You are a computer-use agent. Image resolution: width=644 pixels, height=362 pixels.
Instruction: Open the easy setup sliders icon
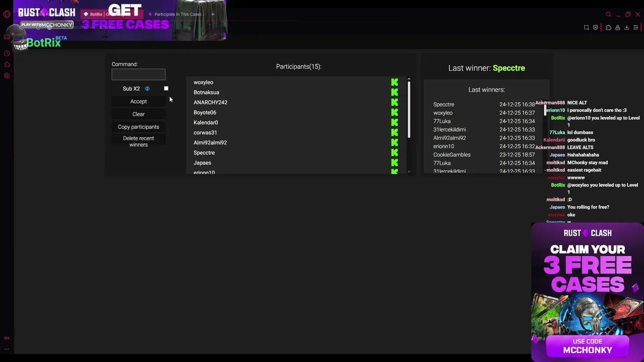tap(635, 27)
